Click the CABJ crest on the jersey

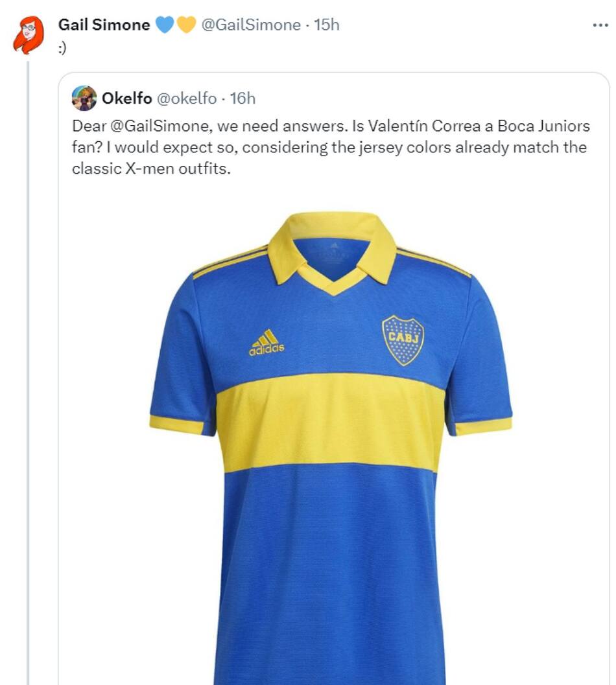(x=403, y=340)
